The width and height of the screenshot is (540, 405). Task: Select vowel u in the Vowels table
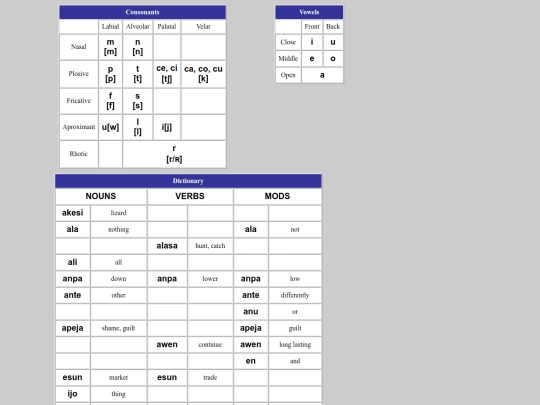(333, 42)
